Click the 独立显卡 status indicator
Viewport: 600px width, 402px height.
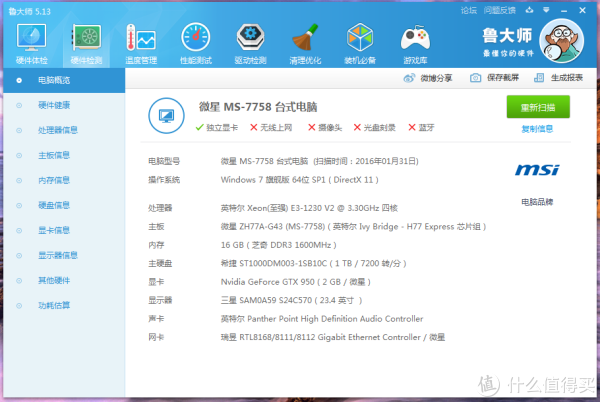point(217,127)
